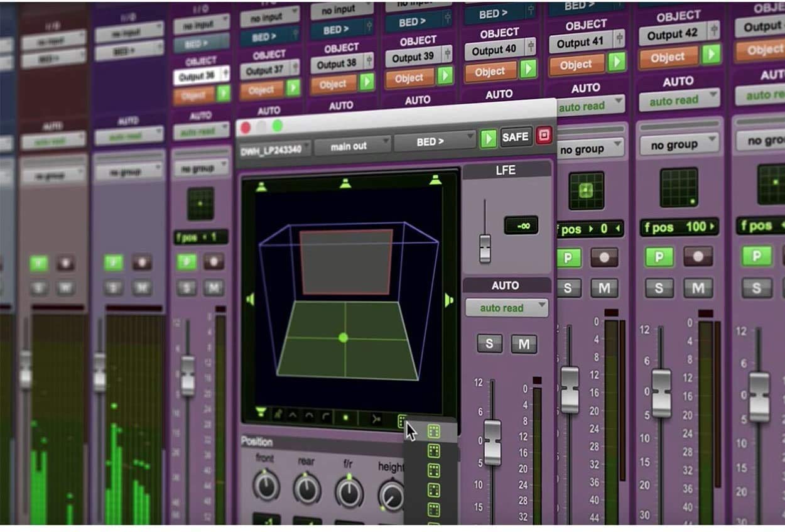The width and height of the screenshot is (785, 532).
Task: Click the green arrow beside Output 42 Object
Action: point(712,55)
